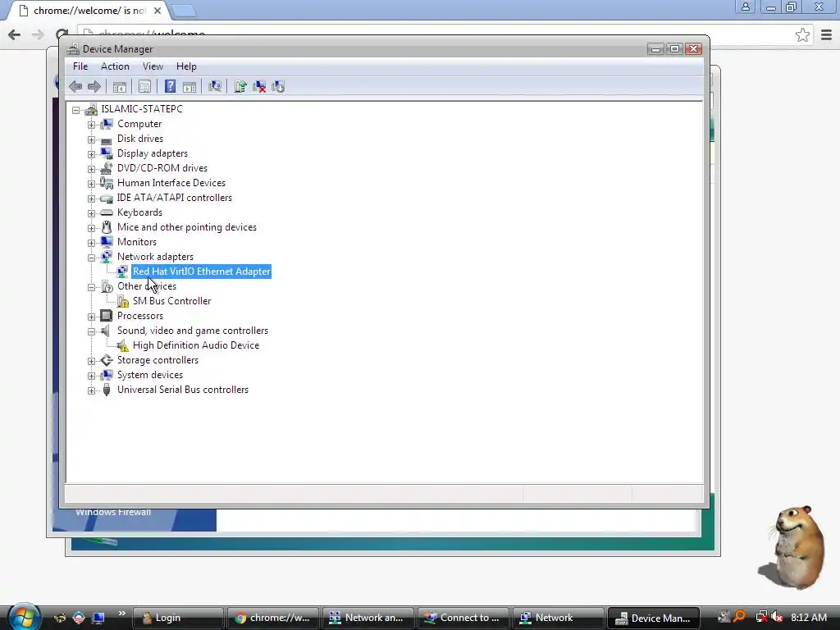
Task: Click the Windows Firewall link behind
Action: (113, 513)
